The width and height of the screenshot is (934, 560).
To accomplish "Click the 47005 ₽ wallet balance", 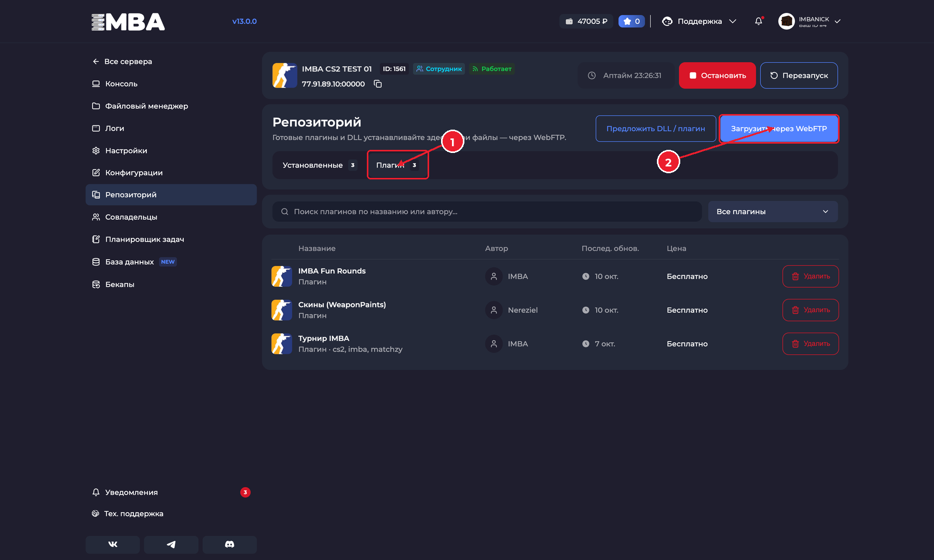I will 586,21.
